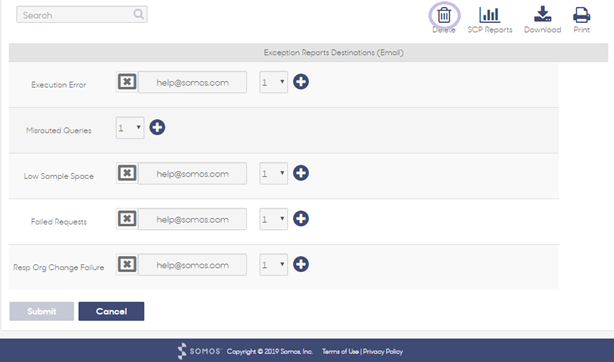Click the Failed Requests row label
614x362 pixels.
[x=59, y=222]
